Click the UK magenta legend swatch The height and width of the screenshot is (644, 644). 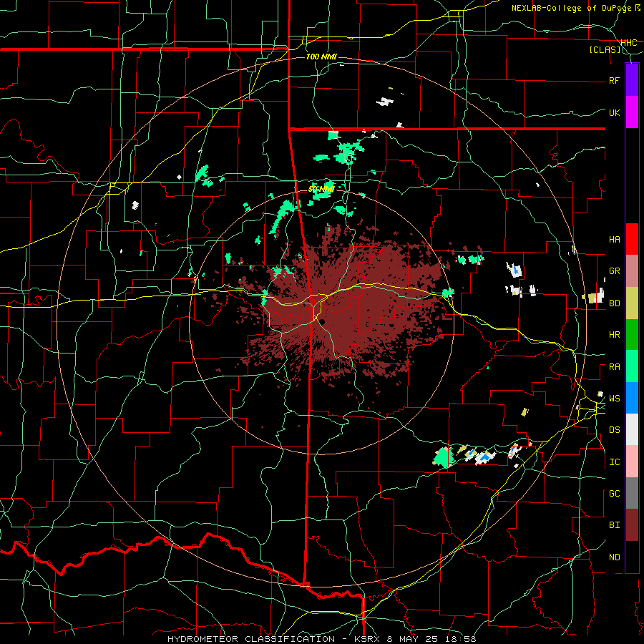[632, 112]
